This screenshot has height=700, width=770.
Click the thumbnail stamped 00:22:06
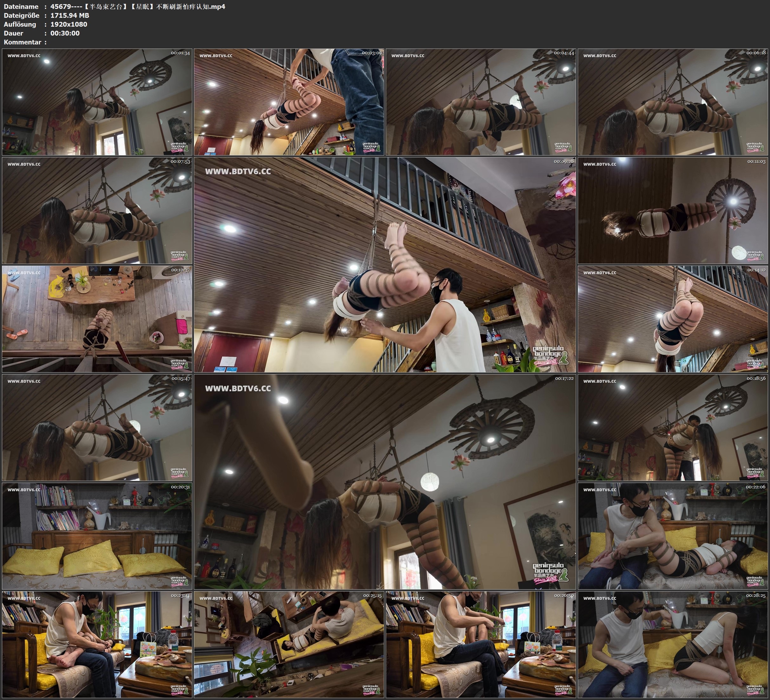tap(673, 536)
